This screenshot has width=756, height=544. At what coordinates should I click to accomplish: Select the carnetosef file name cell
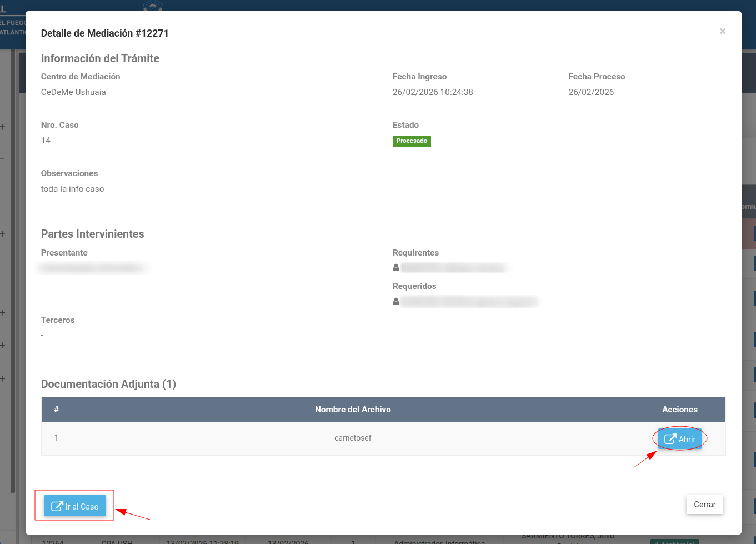point(353,438)
